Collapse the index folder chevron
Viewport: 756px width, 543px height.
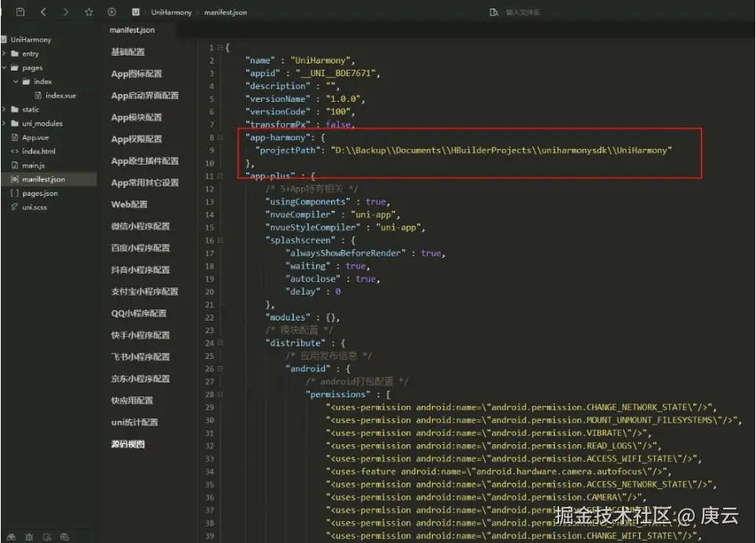click(x=16, y=81)
